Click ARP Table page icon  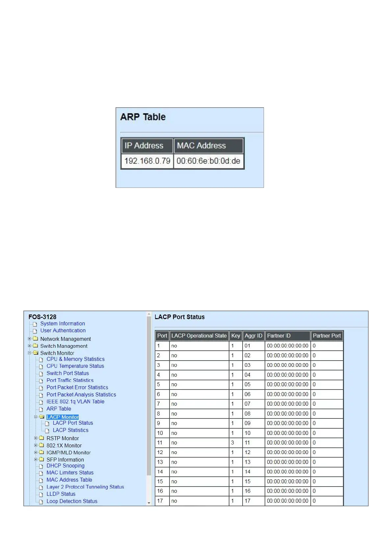click(x=41, y=410)
